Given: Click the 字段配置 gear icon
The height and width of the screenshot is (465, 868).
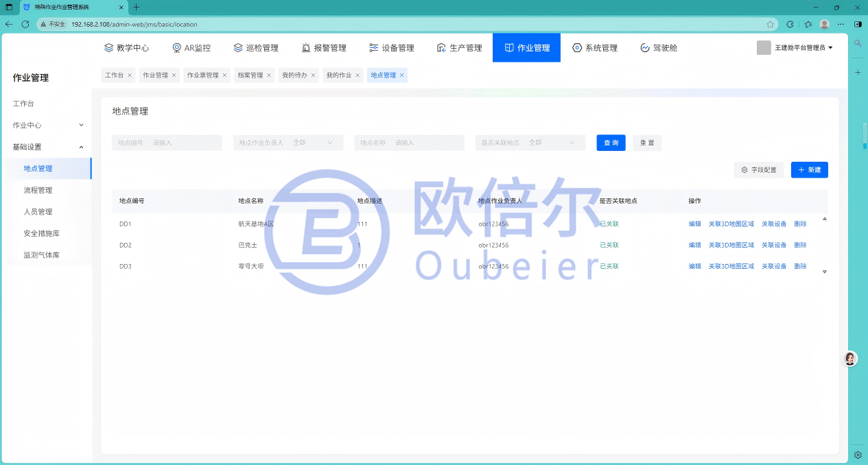Looking at the screenshot, I should point(744,169).
